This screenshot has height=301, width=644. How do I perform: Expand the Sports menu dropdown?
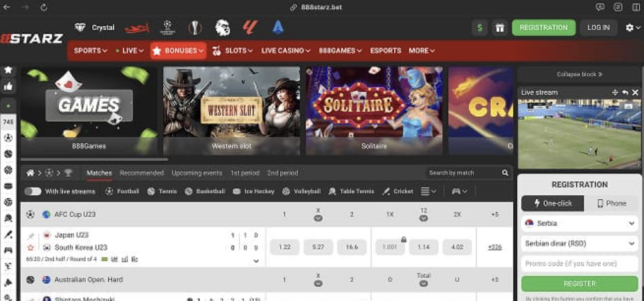click(x=90, y=50)
